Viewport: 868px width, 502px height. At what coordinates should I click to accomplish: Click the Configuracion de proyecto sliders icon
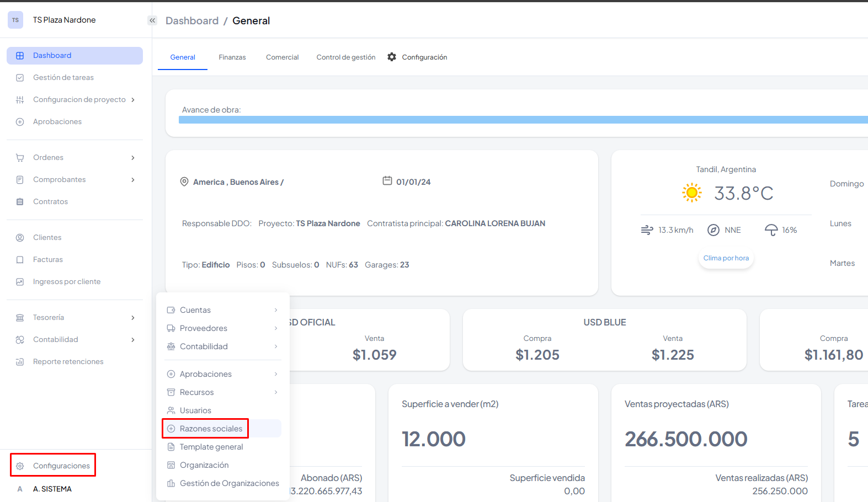tap(20, 100)
